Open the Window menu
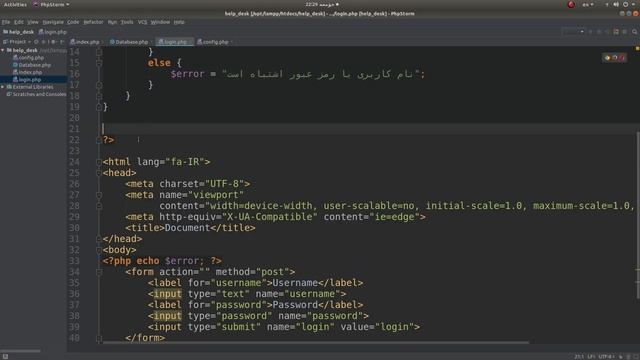This screenshot has height=360, width=640. point(160,22)
